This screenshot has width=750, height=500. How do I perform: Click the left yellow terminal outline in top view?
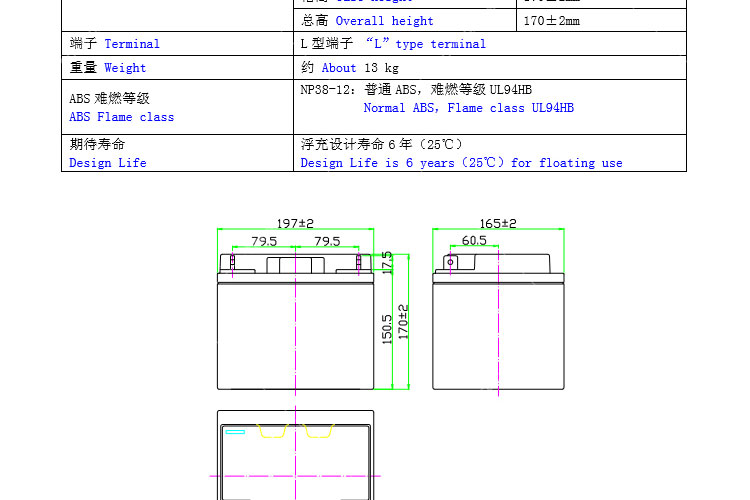(273, 431)
